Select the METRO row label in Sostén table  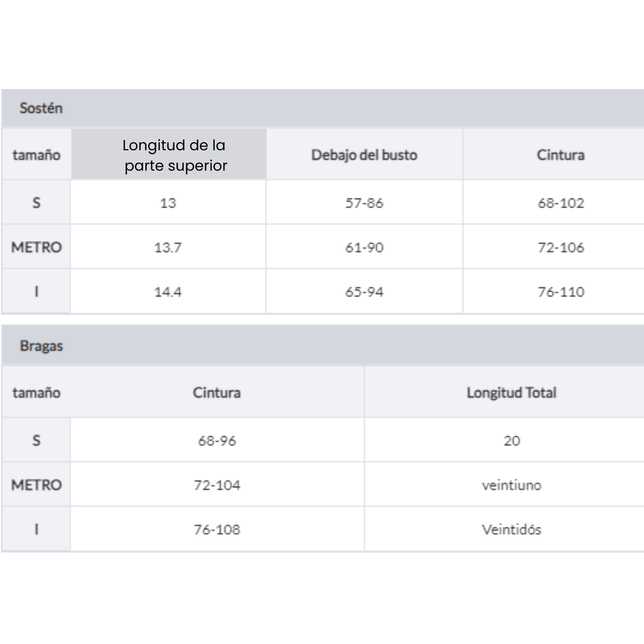point(36,247)
